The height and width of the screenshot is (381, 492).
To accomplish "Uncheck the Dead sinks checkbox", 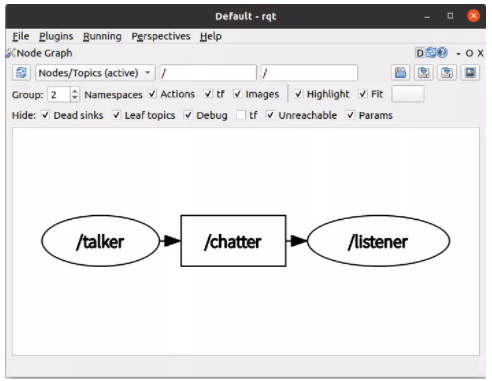I will coord(45,115).
